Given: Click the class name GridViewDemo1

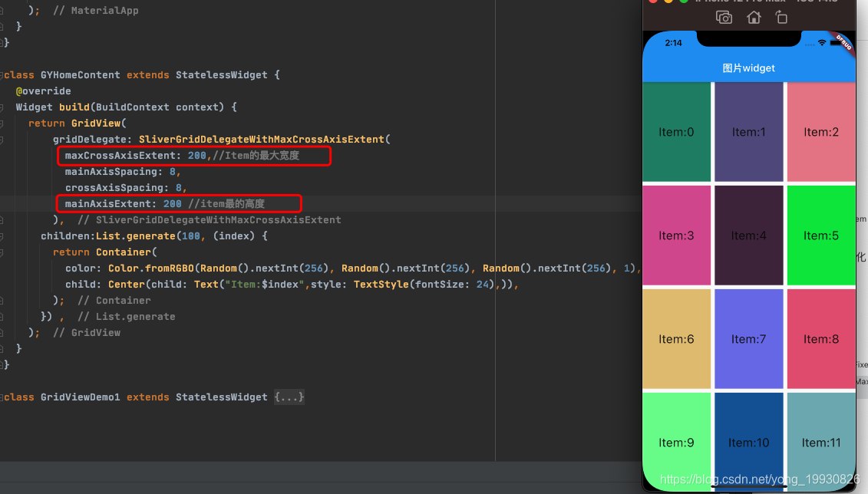Looking at the screenshot, I should [81, 397].
